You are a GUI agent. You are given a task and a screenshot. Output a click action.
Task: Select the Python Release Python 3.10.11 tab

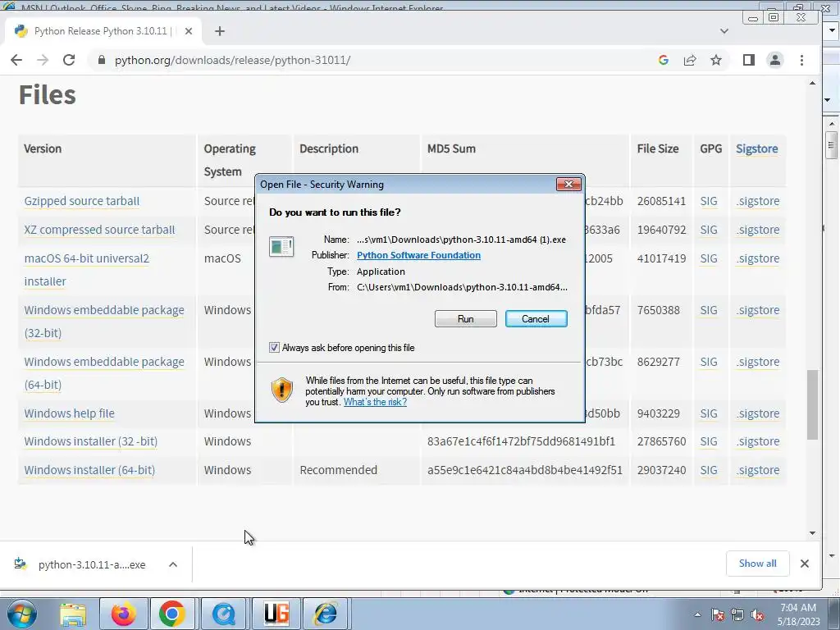coord(103,31)
